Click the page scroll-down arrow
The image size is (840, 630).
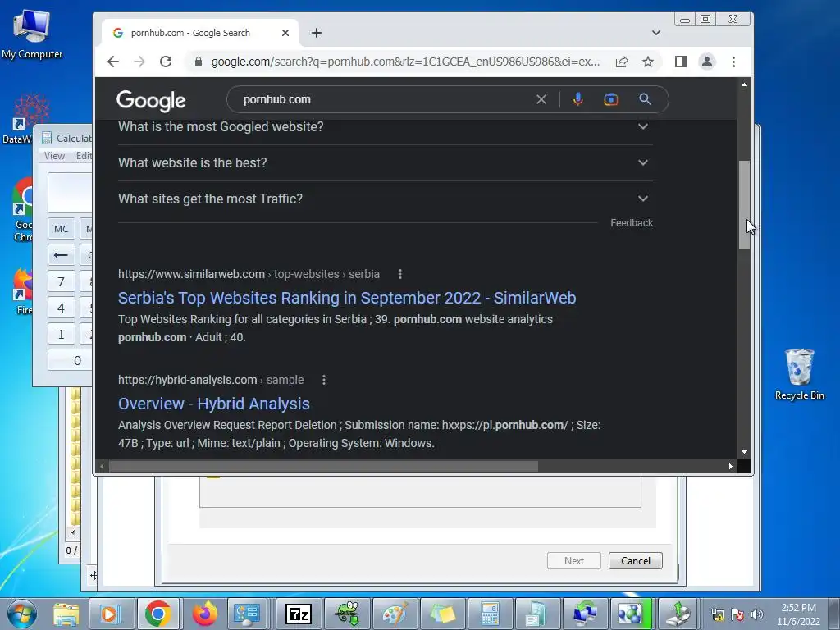pos(744,452)
